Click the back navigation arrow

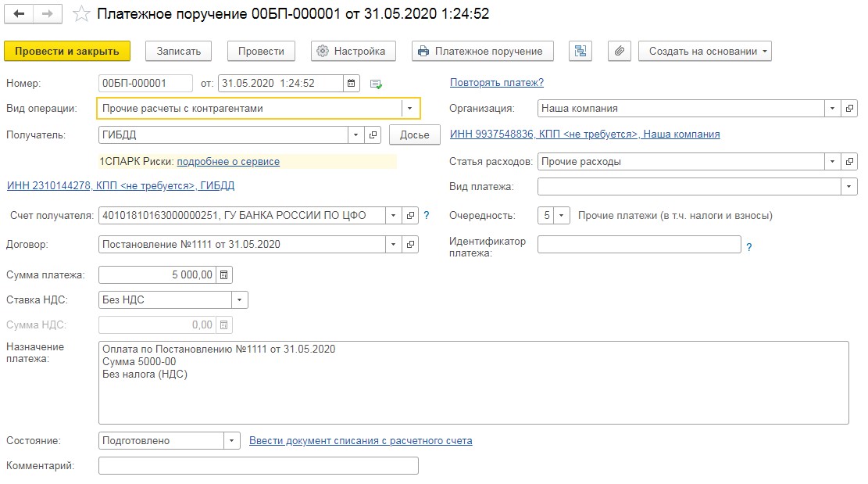click(x=19, y=15)
